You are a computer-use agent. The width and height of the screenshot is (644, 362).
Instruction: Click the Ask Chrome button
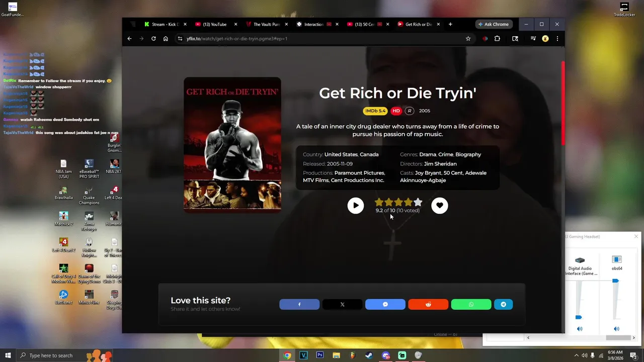pos(494,24)
